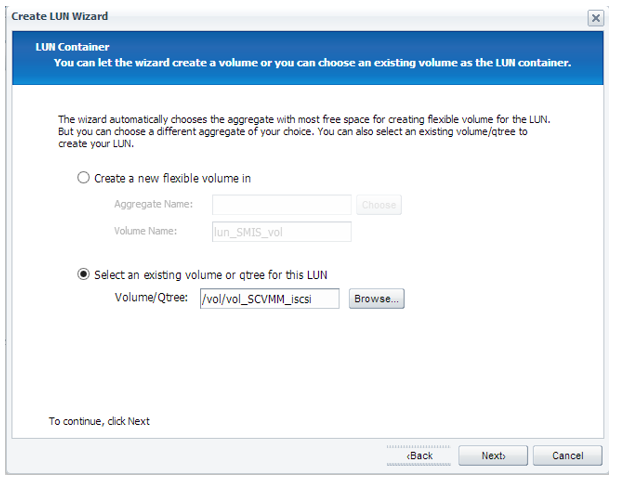617x481 pixels.
Task: Choose 'Select an existing volume or qtree' radio button
Action: 83,274
